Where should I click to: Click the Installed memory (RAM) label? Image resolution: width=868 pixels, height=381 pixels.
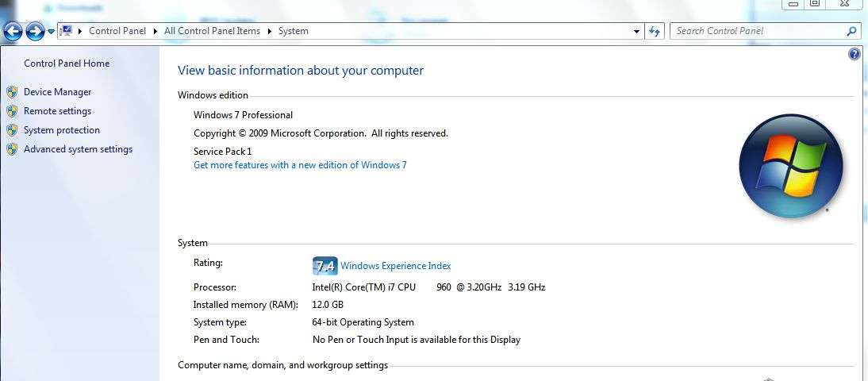[246, 305]
